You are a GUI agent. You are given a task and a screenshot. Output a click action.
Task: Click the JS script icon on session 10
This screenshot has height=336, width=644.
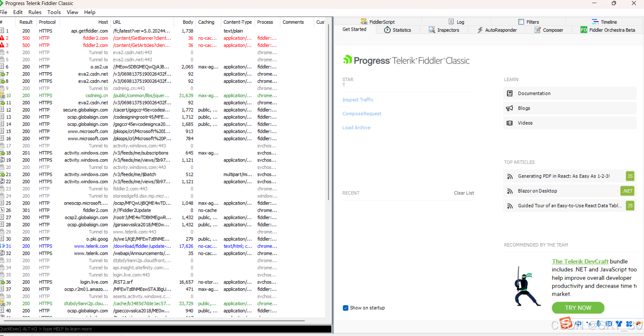(x=2, y=96)
